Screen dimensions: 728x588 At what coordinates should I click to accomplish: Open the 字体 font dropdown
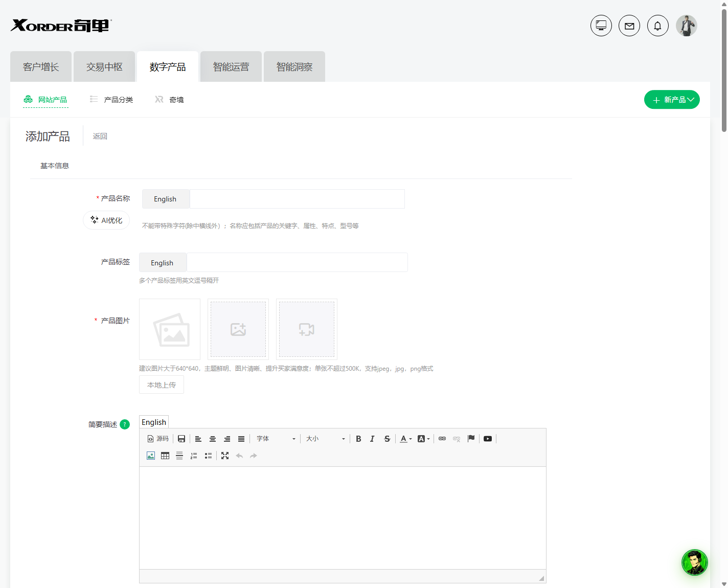click(276, 439)
